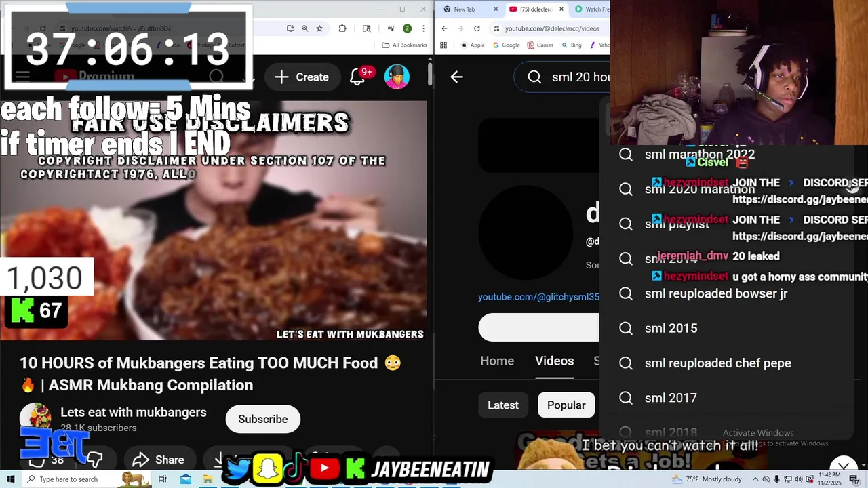Click the install app icon in left Chrome address bar
The width and height of the screenshot is (868, 488).
point(290,28)
